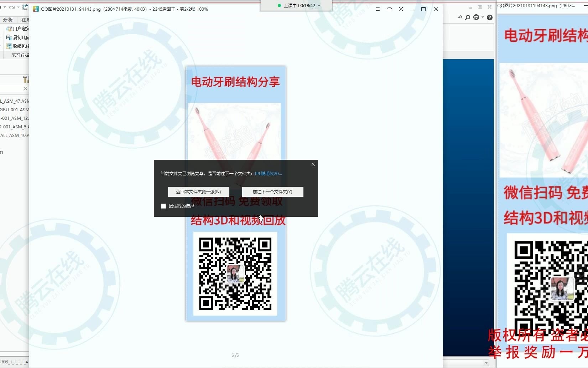
Task: Collapse the CAD ribbon with up chevron
Action: pyautogui.click(x=460, y=17)
